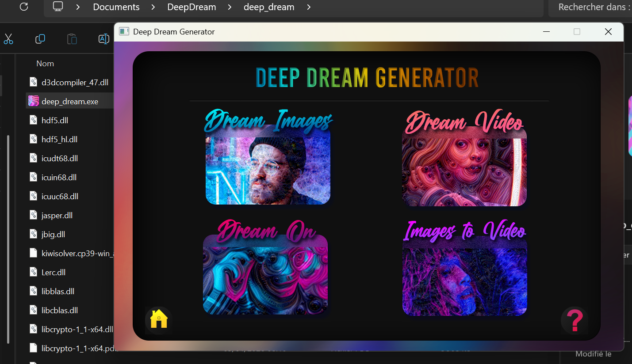Open the Dream Images mode thumbnail
The image size is (632, 364).
(x=268, y=170)
